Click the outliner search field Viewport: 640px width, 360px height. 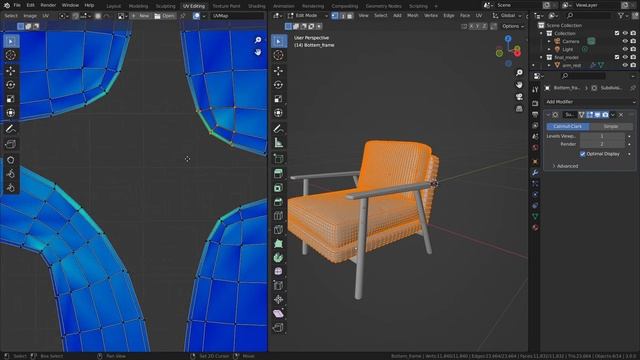(x=590, y=16)
